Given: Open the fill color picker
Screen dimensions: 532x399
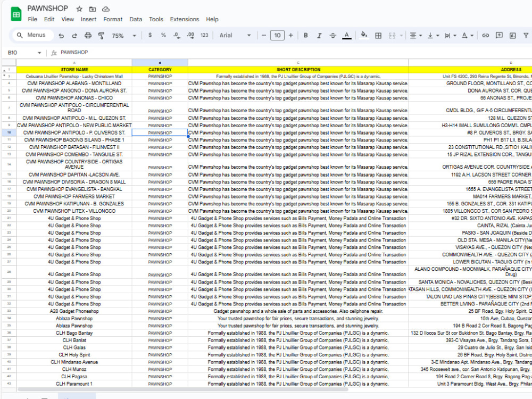Looking at the screenshot, I should click(x=364, y=35).
